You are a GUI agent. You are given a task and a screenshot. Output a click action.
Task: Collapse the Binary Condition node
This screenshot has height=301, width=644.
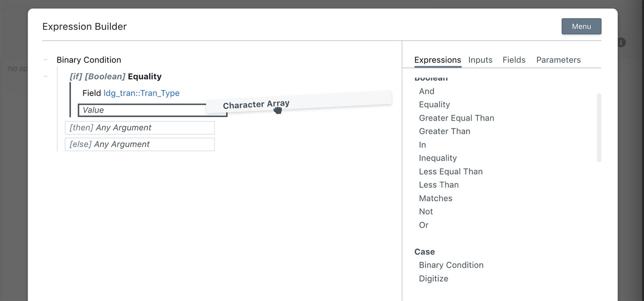[x=45, y=59]
